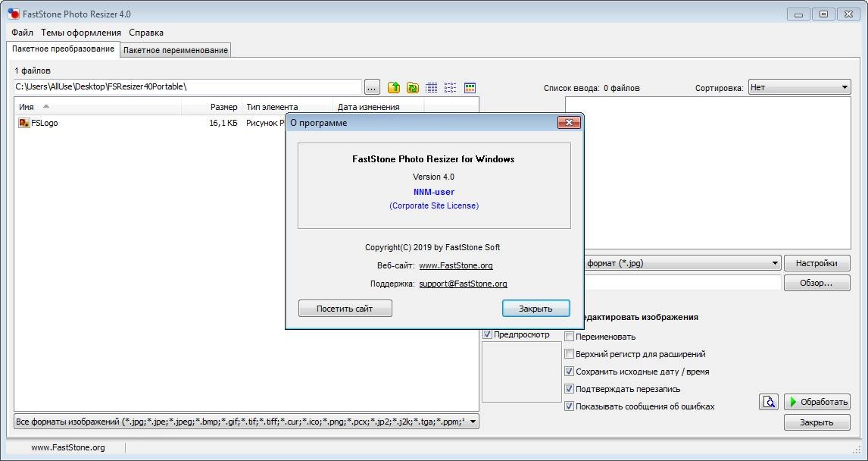
Task: Click FastStone app icon in title bar
Action: tap(14, 14)
